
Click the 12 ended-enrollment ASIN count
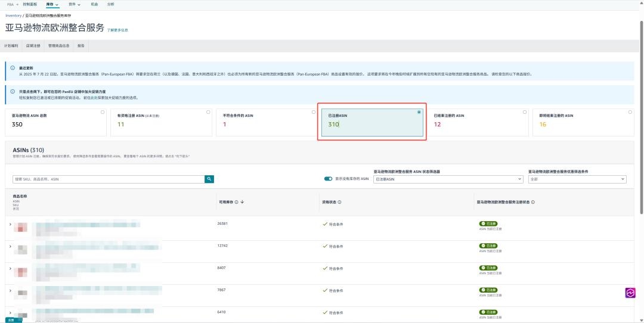437,125
